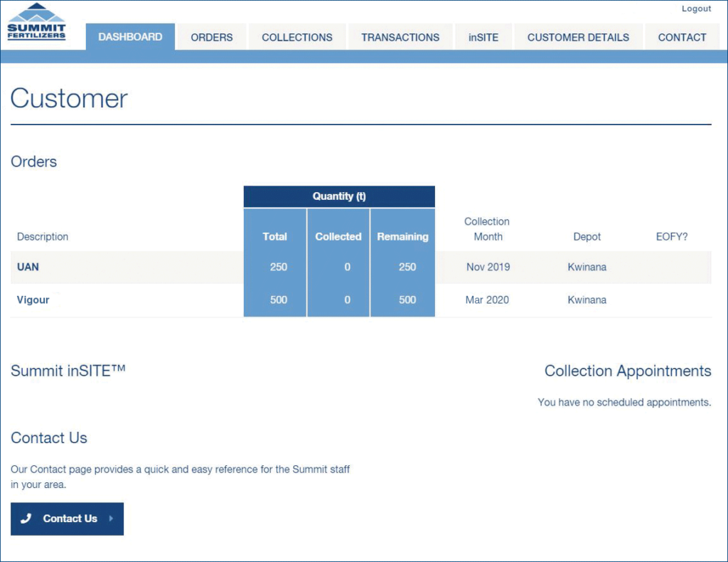Click the phone icon on Contact Us button

coord(26,519)
